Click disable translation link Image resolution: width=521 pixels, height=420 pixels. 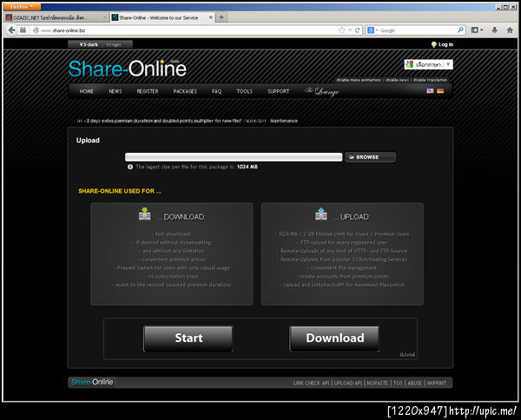pos(430,80)
